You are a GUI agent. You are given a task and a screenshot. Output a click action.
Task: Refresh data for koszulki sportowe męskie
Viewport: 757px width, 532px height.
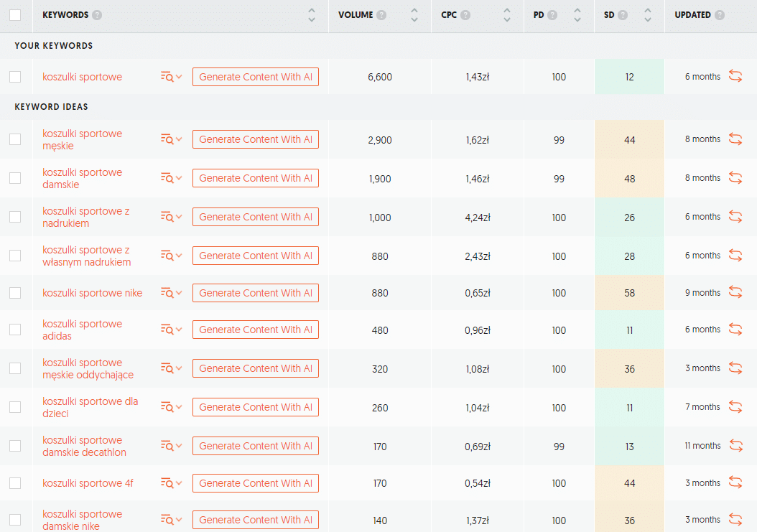(x=735, y=139)
